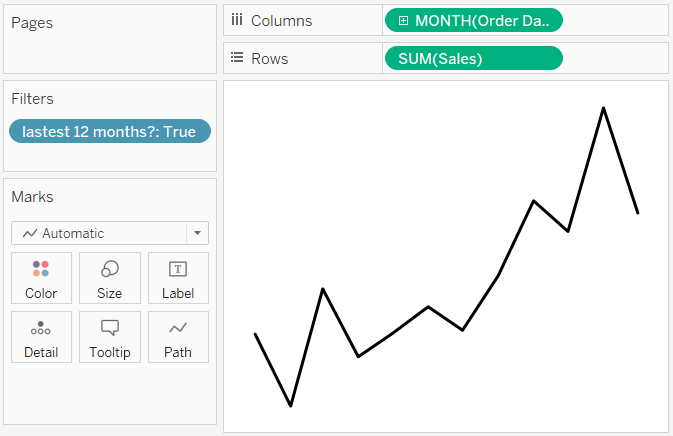Open the Automatic mark type selector
Screen dimensions: 673x436
coord(100,233)
